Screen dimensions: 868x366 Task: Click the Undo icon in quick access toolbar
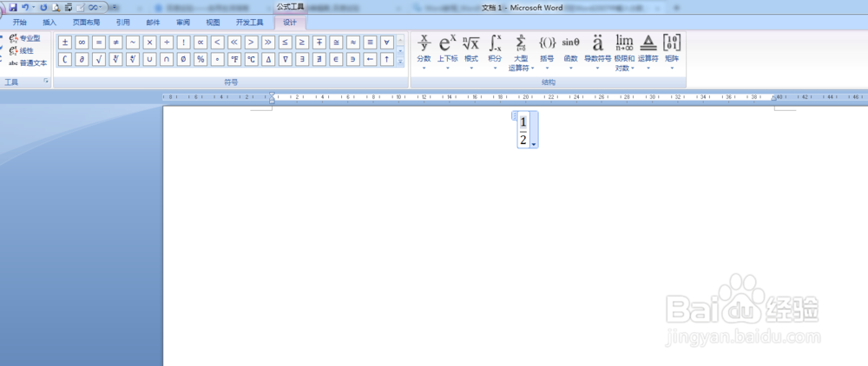pos(25,7)
